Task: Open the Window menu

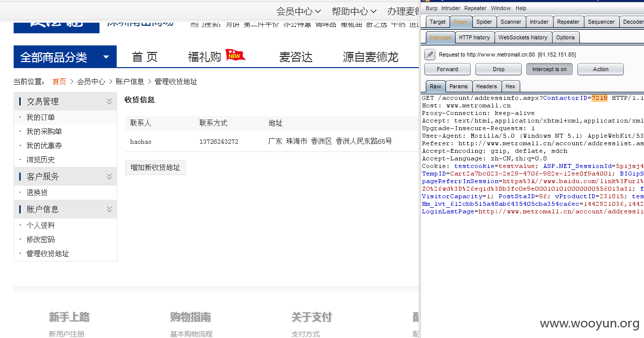Action: [501, 8]
